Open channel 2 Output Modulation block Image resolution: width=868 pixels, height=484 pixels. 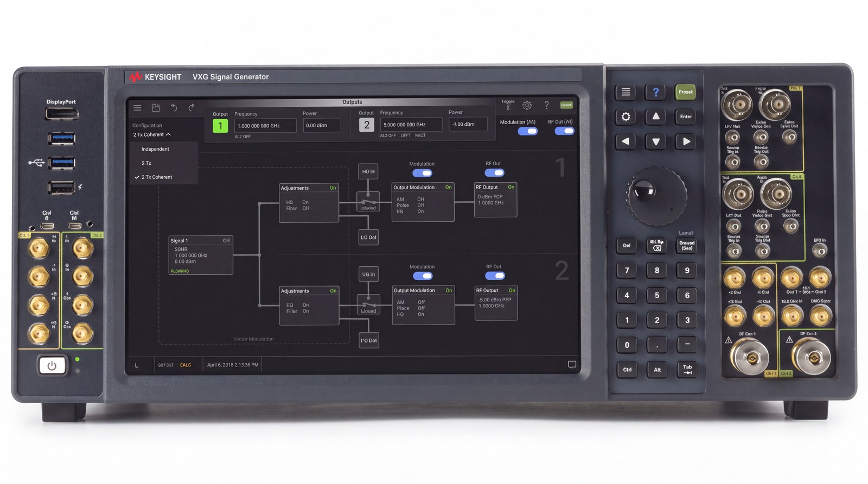[423, 305]
